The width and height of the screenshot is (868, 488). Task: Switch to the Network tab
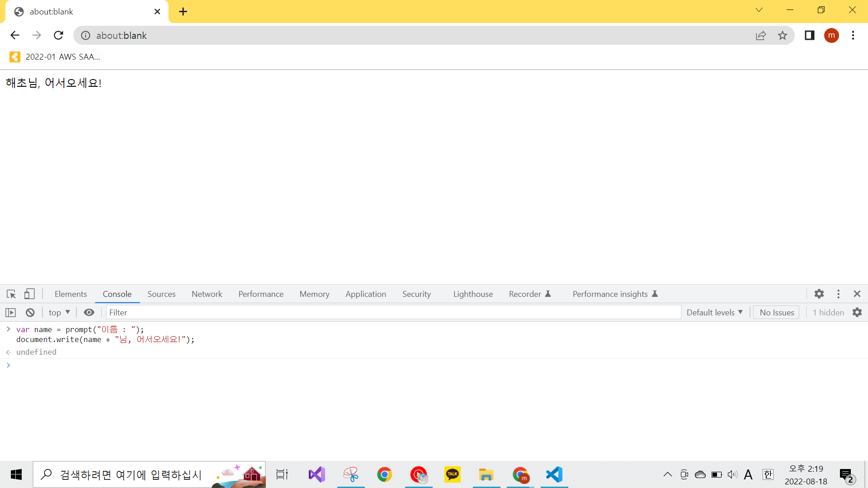click(207, 294)
